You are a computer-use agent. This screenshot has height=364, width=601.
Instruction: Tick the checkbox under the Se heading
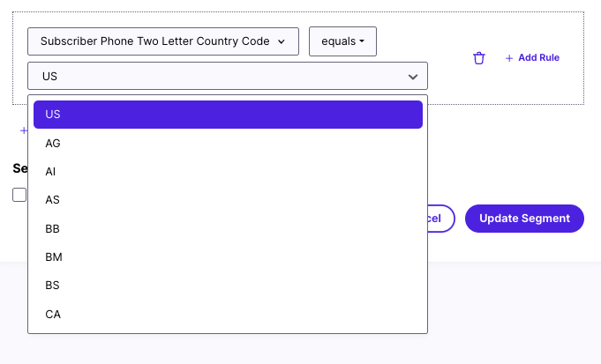19,195
